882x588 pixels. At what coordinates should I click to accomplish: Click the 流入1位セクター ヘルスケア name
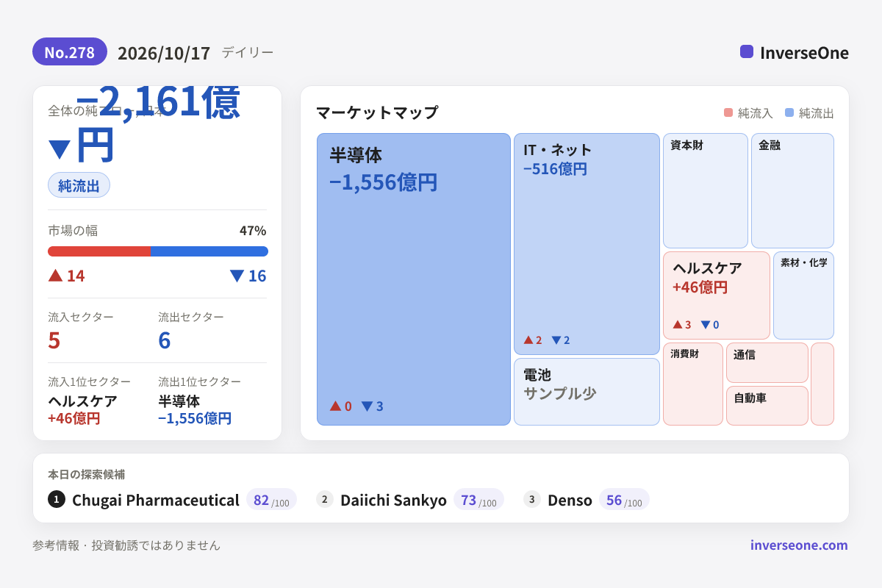point(82,401)
